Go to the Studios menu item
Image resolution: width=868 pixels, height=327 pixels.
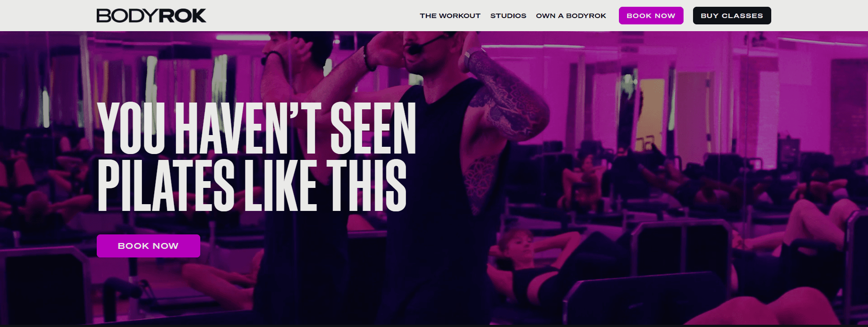pyautogui.click(x=508, y=16)
